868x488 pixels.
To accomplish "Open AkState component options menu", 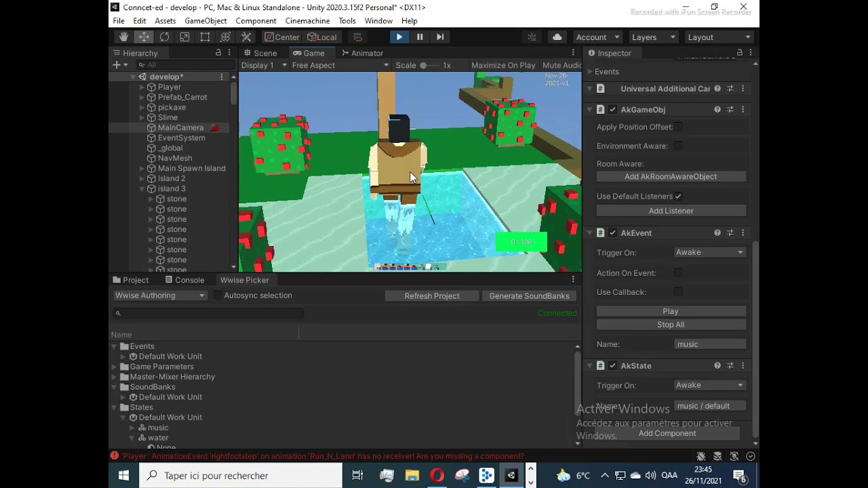I will tap(743, 365).
